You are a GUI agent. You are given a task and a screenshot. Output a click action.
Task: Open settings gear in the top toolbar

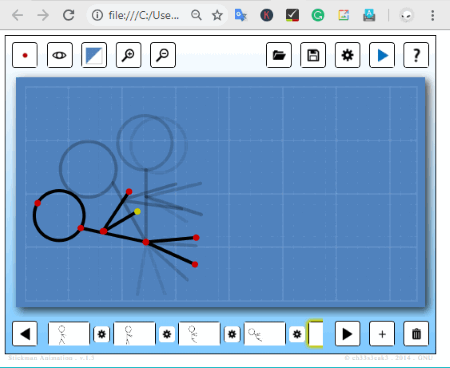[347, 55]
